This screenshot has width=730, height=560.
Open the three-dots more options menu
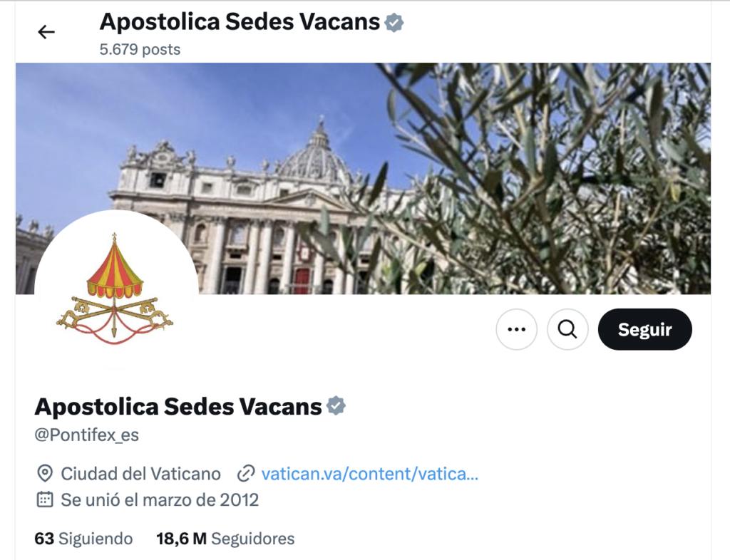click(x=516, y=329)
